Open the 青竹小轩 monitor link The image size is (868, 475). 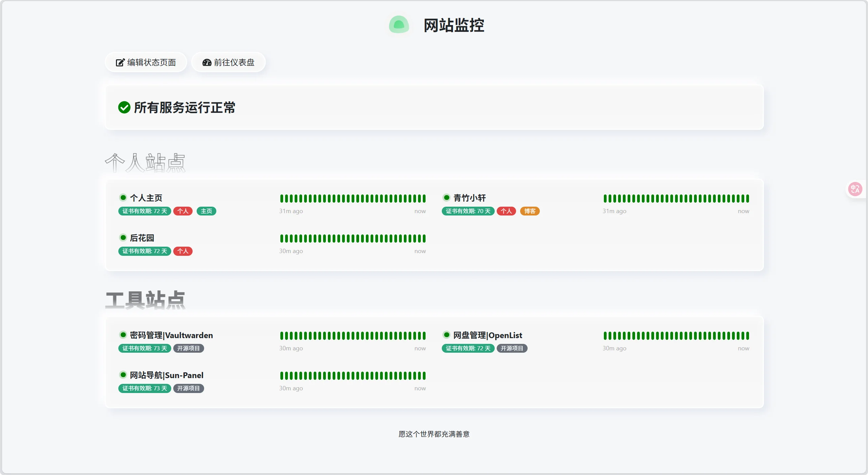click(470, 198)
